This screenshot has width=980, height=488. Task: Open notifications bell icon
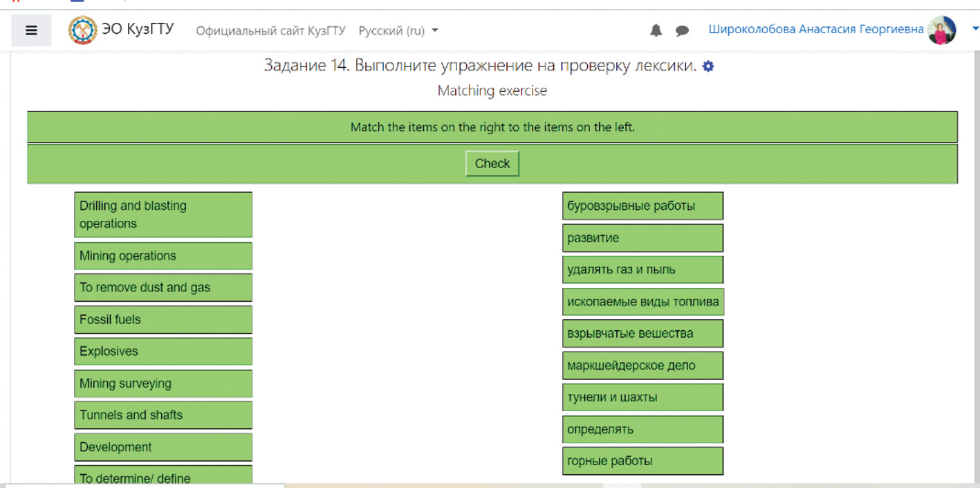(x=656, y=30)
